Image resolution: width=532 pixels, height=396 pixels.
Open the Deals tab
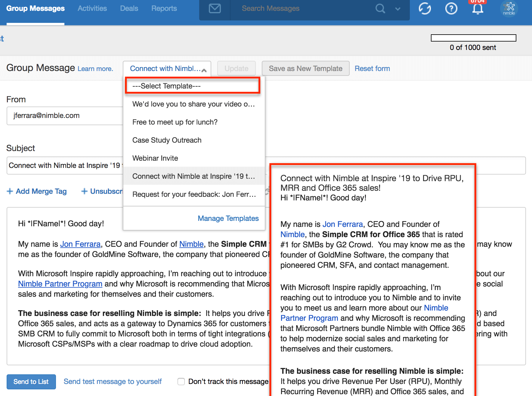(x=129, y=8)
